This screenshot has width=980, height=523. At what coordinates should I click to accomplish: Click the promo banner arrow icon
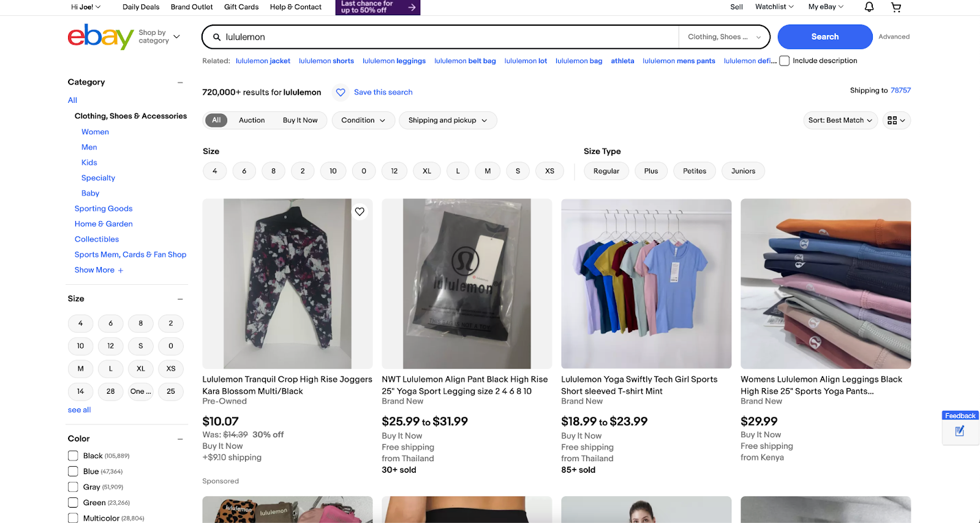[412, 7]
